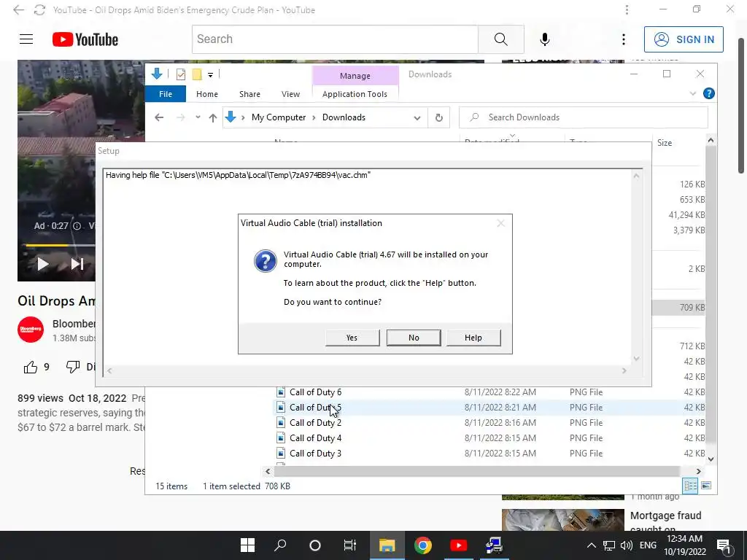Like the video with thumbs up

click(31, 367)
